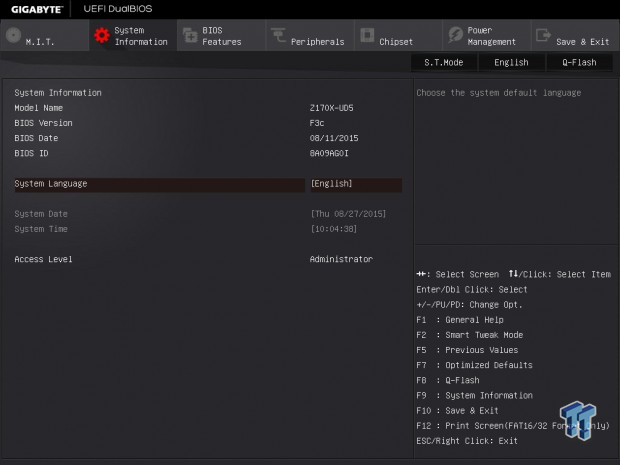Select the System Time label
Image resolution: width=620 pixels, height=465 pixels.
pyautogui.click(x=41, y=229)
